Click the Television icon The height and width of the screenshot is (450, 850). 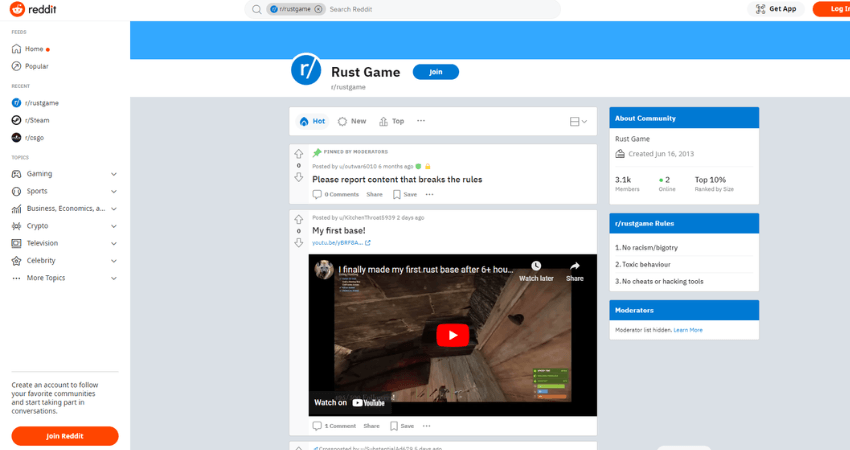tap(16, 243)
